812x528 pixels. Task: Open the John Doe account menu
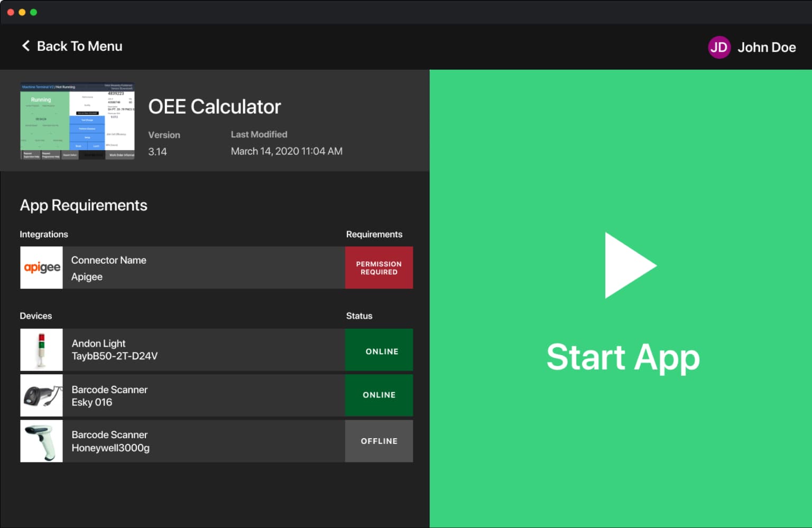pyautogui.click(x=767, y=47)
